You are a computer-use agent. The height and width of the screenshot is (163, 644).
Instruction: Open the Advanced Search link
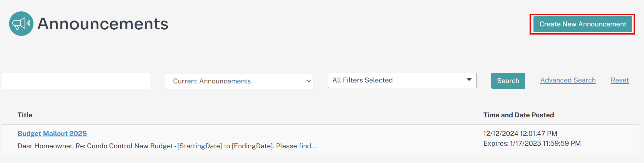[x=568, y=80]
